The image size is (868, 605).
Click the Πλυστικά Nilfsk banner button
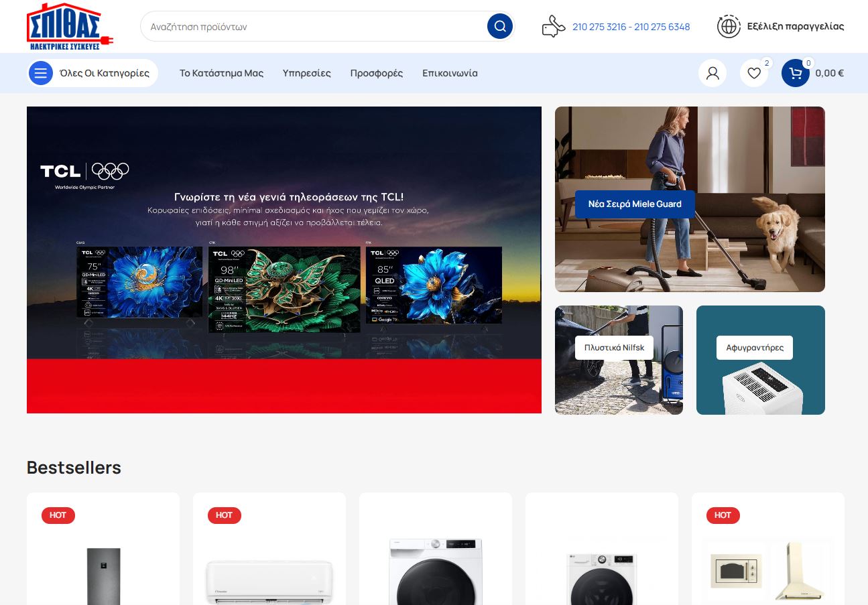click(x=614, y=348)
